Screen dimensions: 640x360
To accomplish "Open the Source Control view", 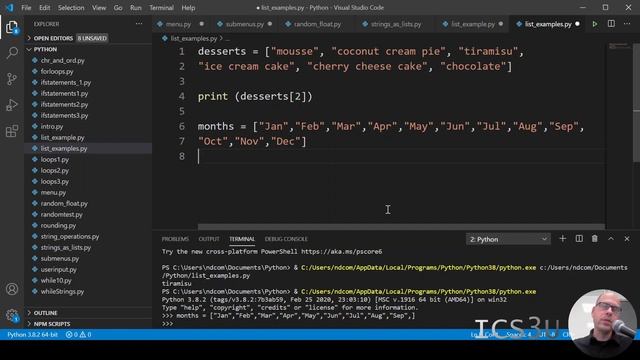I will [x=12, y=78].
